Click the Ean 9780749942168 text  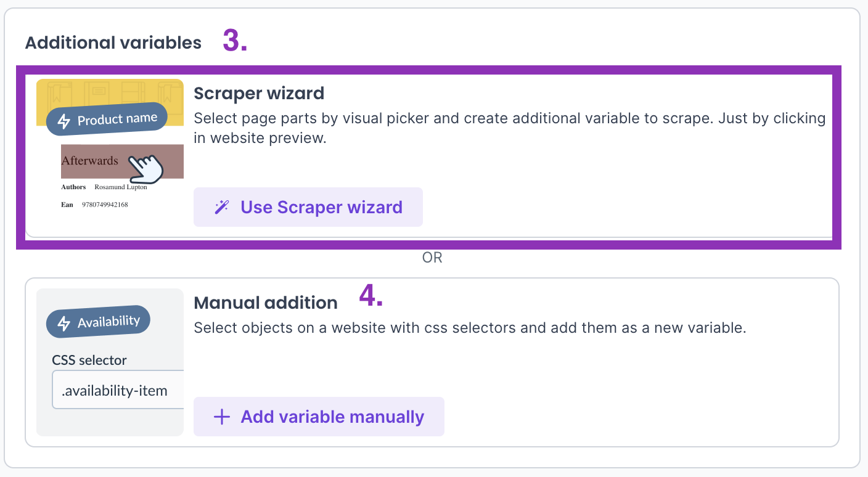tap(94, 205)
